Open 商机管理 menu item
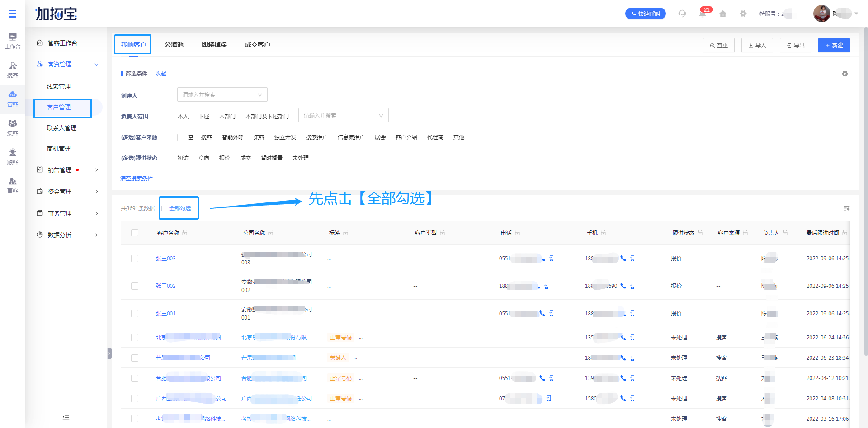The height and width of the screenshot is (428, 868). (x=59, y=149)
